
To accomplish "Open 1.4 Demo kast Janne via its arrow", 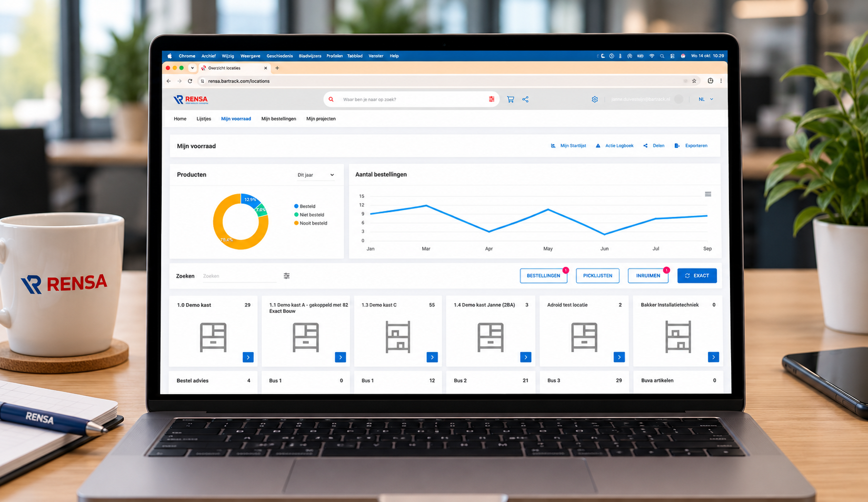I will tap(525, 357).
